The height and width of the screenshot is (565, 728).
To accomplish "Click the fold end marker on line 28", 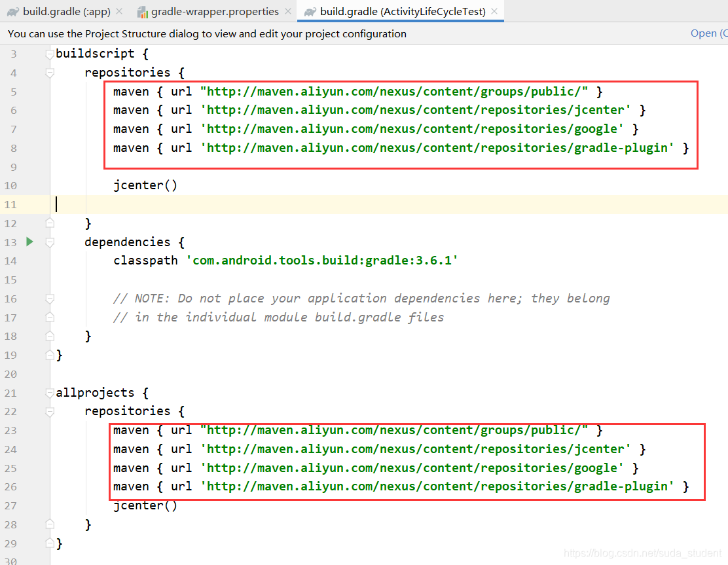I will point(50,524).
